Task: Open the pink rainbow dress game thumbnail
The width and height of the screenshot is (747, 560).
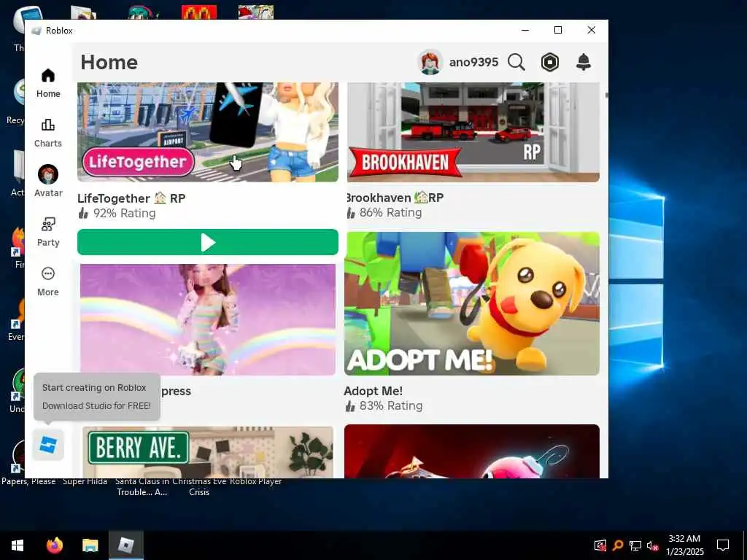Action: pos(208,319)
